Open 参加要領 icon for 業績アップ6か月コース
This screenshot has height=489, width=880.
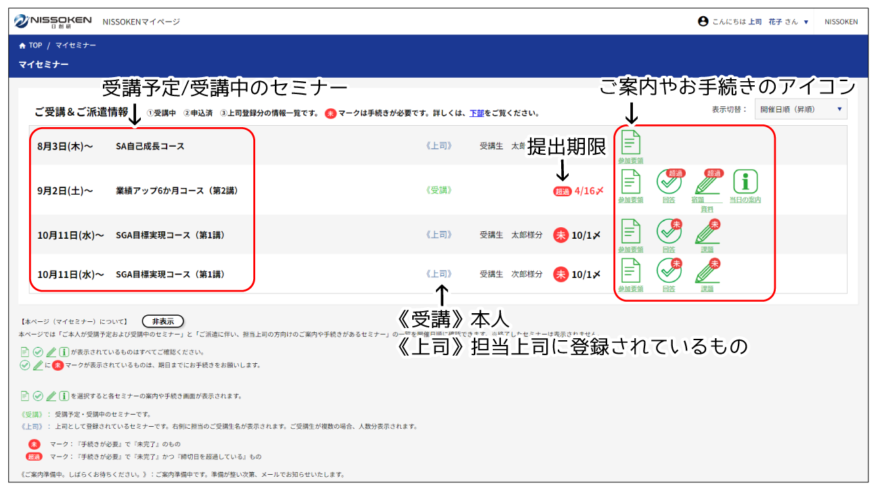630,183
